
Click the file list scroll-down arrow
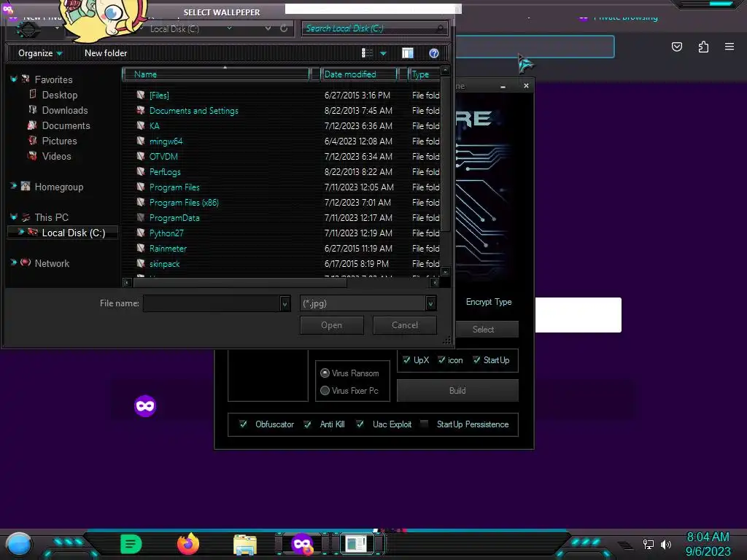tap(445, 272)
